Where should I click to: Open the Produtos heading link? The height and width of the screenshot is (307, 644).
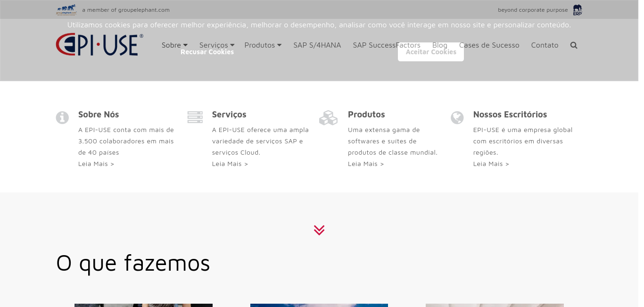366,115
